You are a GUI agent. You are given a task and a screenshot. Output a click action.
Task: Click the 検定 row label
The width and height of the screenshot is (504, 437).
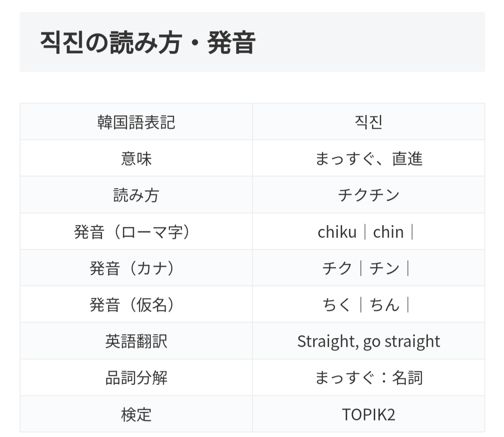pos(136,414)
